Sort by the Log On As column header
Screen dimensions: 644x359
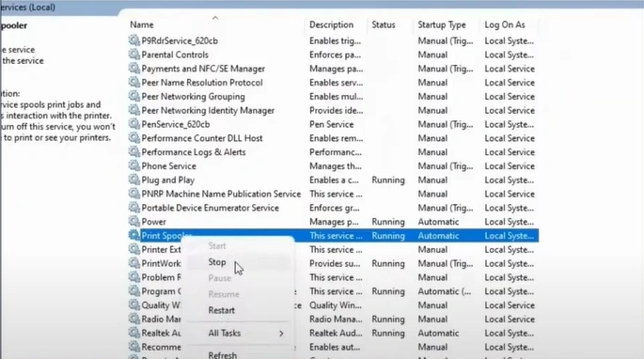point(504,24)
